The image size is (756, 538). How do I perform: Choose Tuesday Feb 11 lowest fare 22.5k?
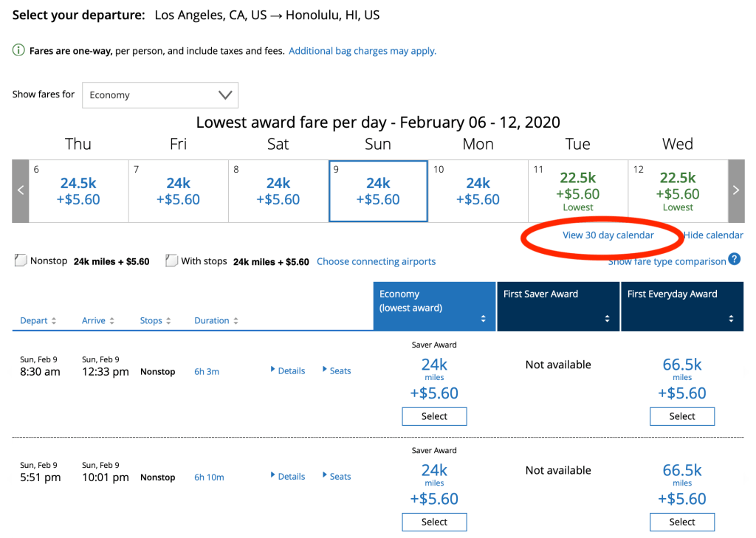577,190
